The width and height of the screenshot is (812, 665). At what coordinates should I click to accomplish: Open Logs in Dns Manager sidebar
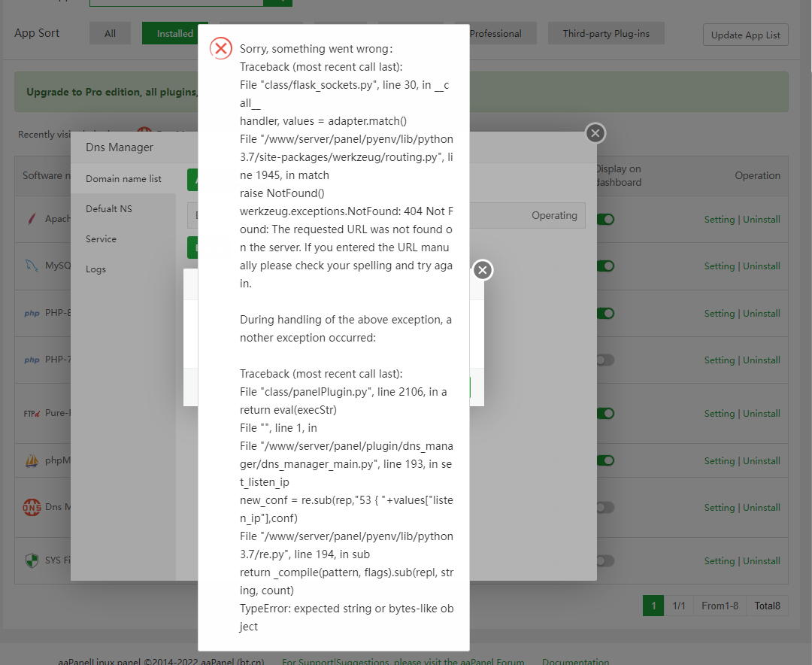tap(96, 269)
